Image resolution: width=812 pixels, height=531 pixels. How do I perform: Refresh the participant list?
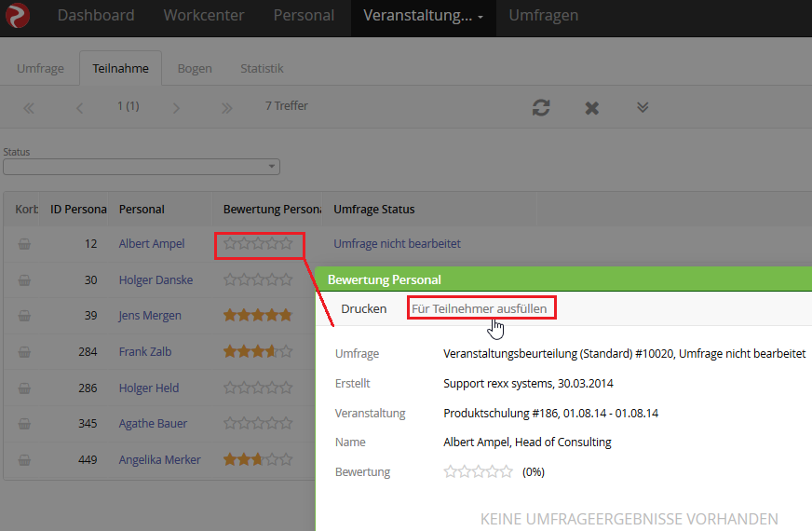pyautogui.click(x=541, y=108)
